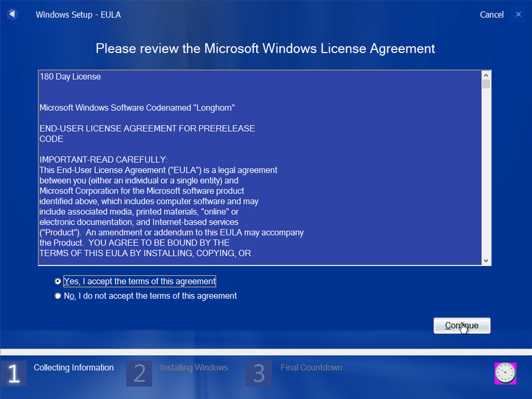The width and height of the screenshot is (532, 399).
Task: Click the clock icon in the bottom corner
Action: 505,373
